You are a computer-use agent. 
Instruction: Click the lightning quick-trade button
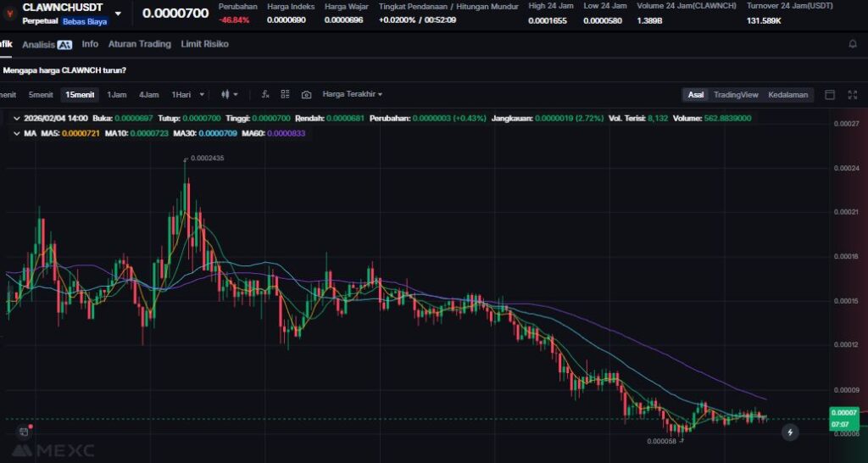(x=790, y=432)
